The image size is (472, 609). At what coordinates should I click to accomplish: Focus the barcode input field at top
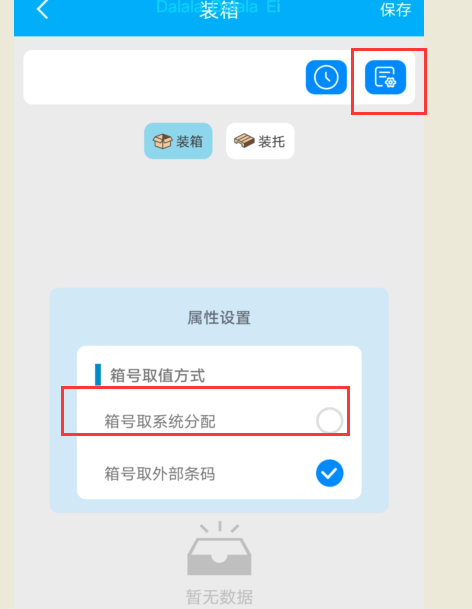coord(163,77)
